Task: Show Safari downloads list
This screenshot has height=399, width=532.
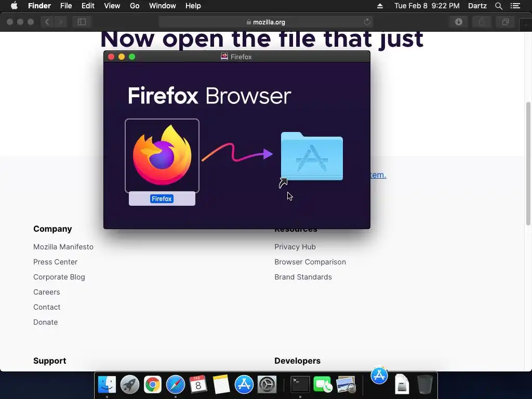Action: point(459,22)
